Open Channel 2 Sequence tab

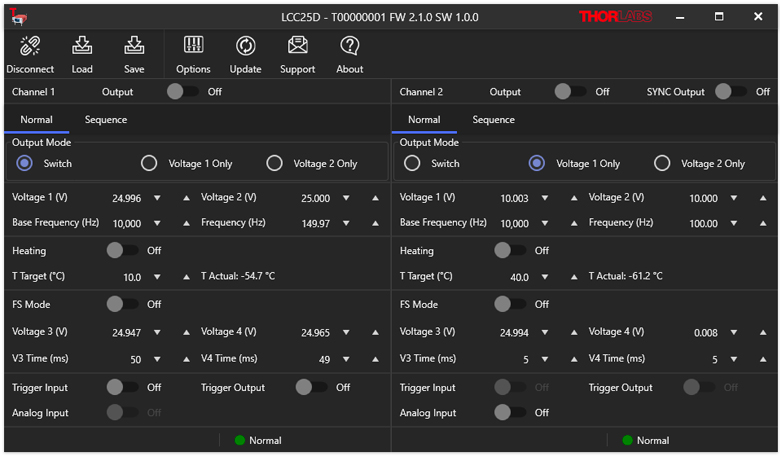tap(493, 120)
